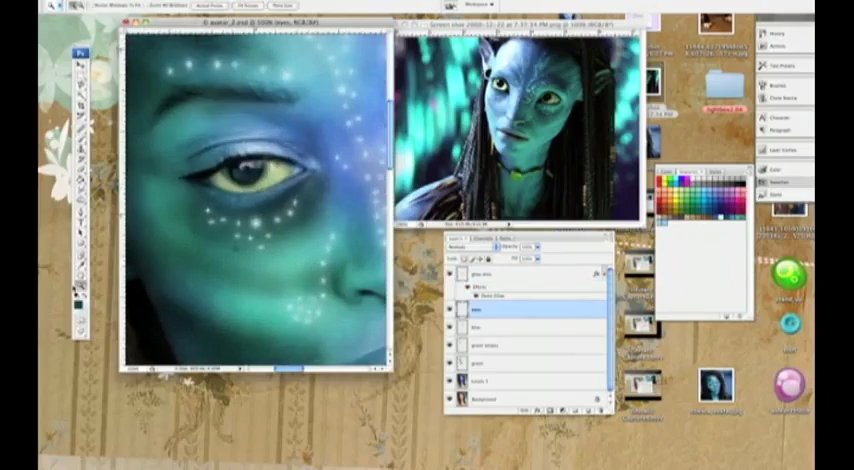Select the blue layer row
854x470 pixels.
(526, 327)
